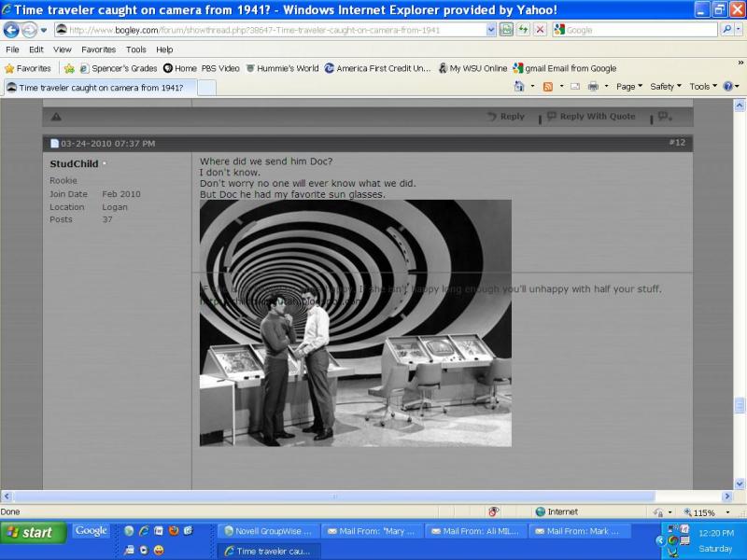Open the Tools menu in menu bar
Viewport: 747px width, 560px height.
135,49
